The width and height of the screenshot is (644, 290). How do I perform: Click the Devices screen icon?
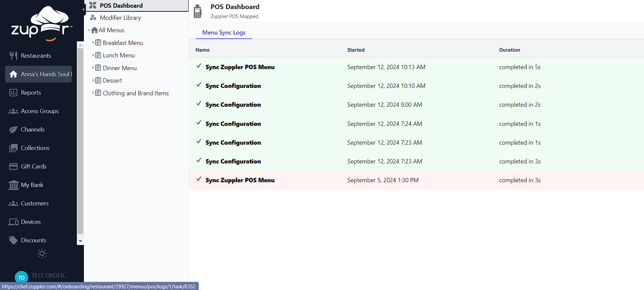click(x=13, y=222)
